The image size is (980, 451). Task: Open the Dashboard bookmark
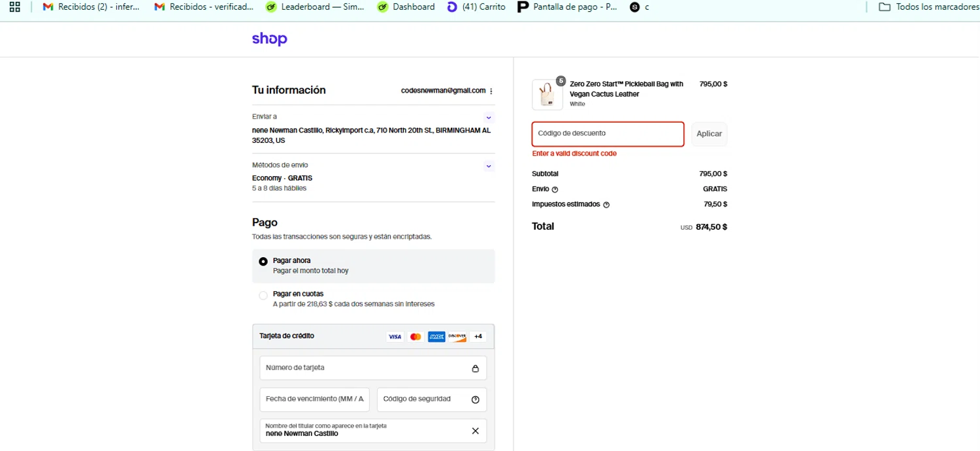point(406,7)
